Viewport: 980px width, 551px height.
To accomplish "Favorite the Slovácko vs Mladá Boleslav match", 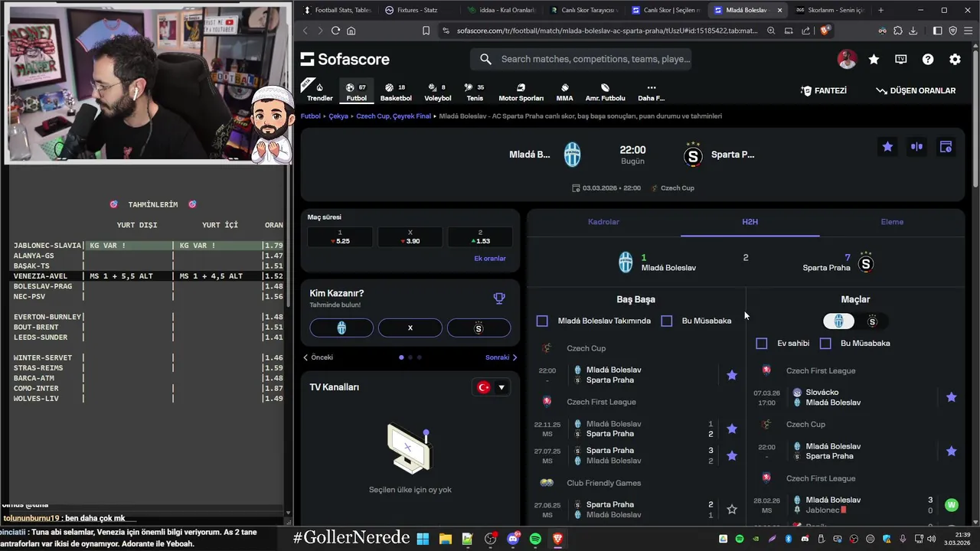I will pos(952,397).
